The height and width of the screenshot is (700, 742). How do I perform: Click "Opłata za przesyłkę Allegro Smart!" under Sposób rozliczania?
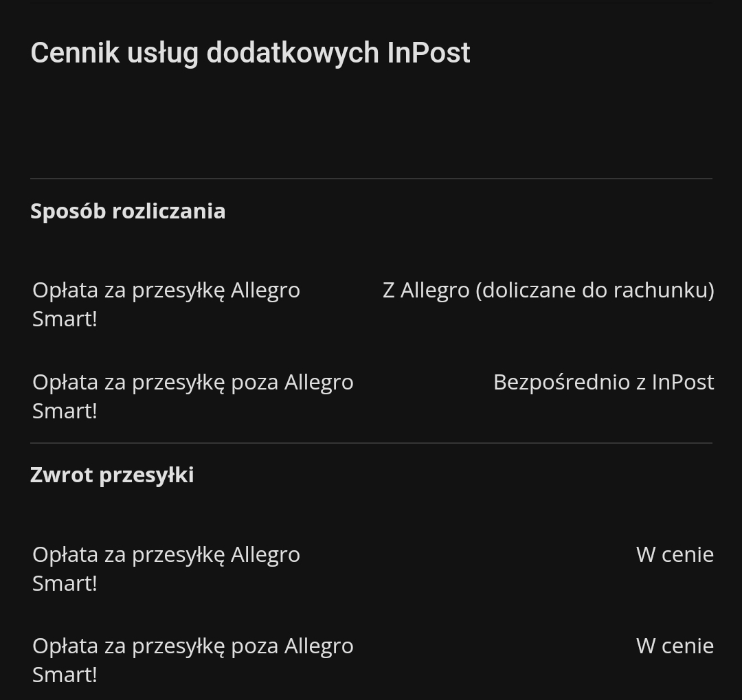click(166, 304)
